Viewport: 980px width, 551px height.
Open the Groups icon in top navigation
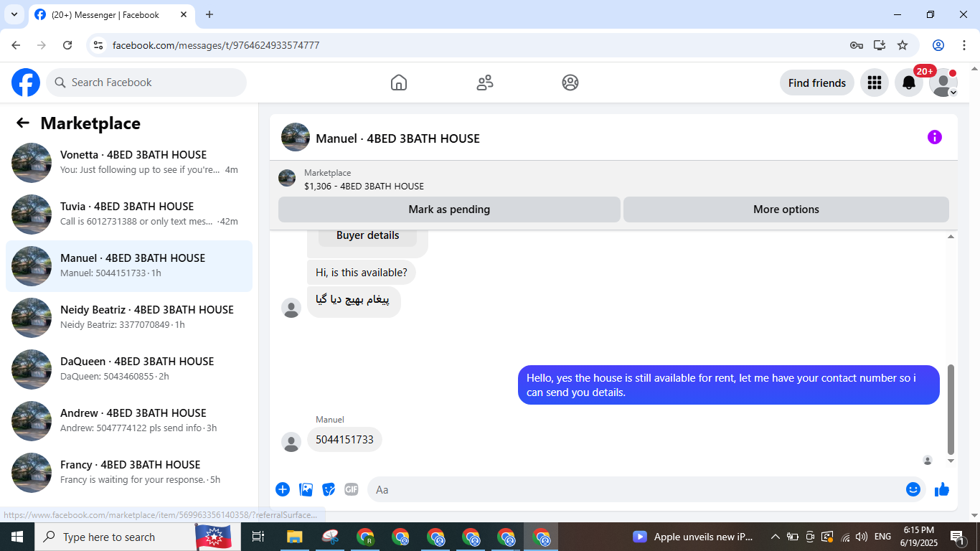(x=570, y=83)
